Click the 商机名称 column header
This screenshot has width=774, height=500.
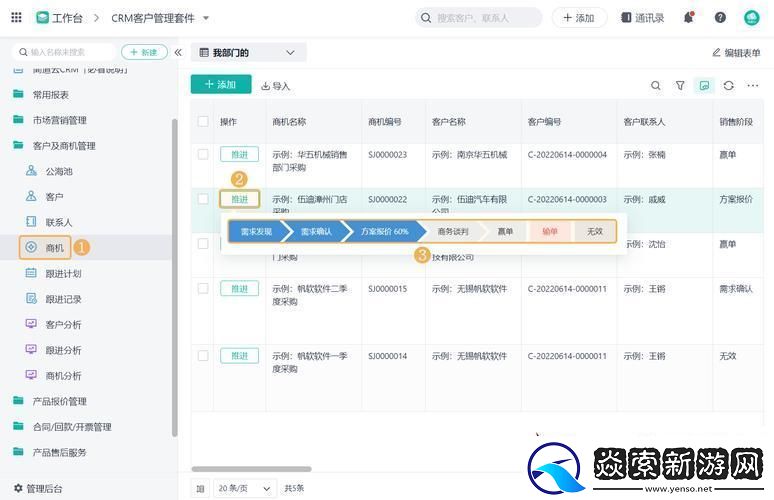coord(289,121)
